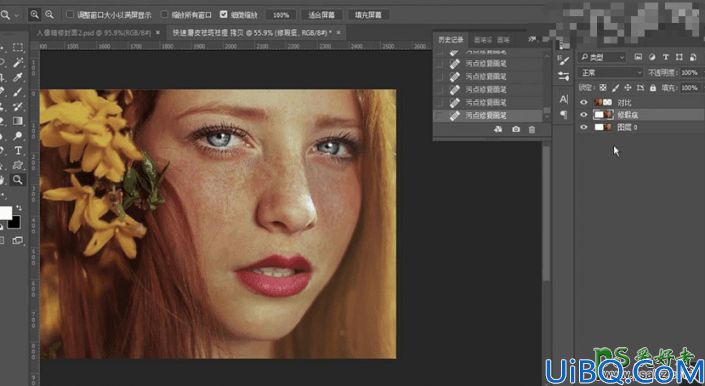Enable resize windows to fit checkbox
Image resolution: width=705 pixels, height=386 pixels.
tap(70, 14)
